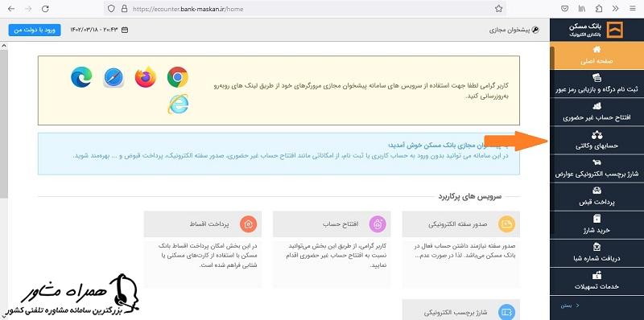644x320 pixels.
Task: Open ثبت نام درگاه و بازیابی رمز عبور
Action: click(597, 84)
